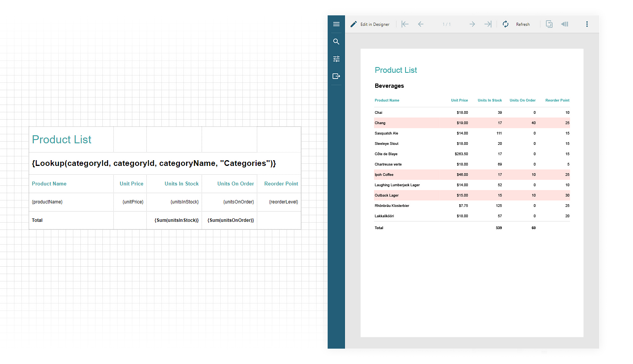Click the Chai product row
Image resolution: width=633 pixels, height=364 pixels.
tap(472, 113)
